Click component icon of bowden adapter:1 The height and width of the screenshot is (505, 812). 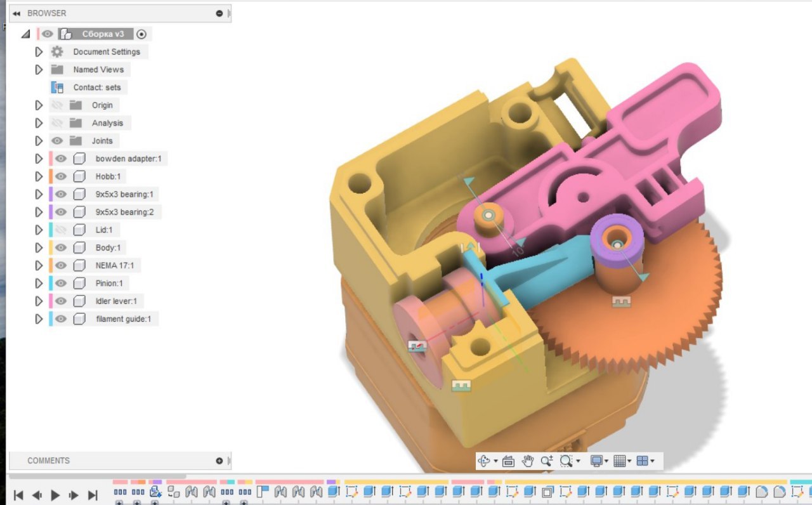tap(79, 159)
